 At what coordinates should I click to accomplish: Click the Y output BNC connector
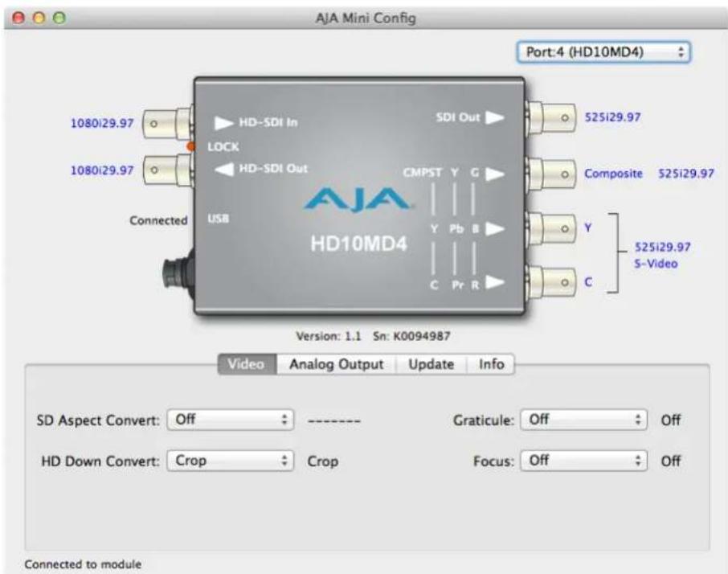(551, 228)
